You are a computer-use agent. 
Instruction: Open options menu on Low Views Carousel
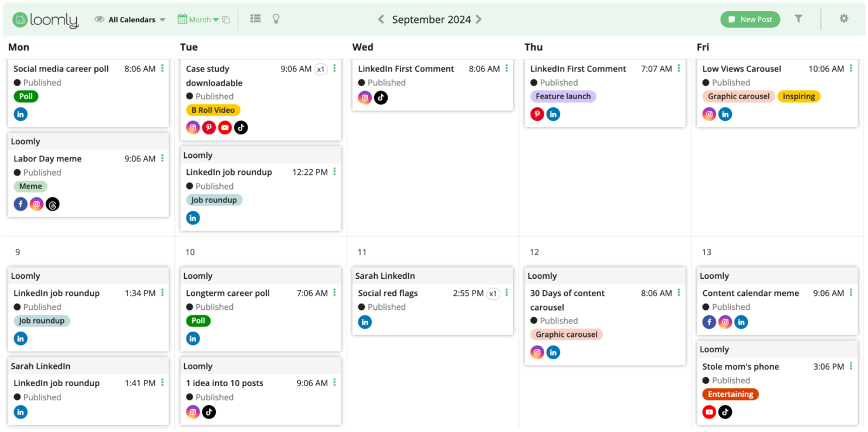click(x=851, y=69)
